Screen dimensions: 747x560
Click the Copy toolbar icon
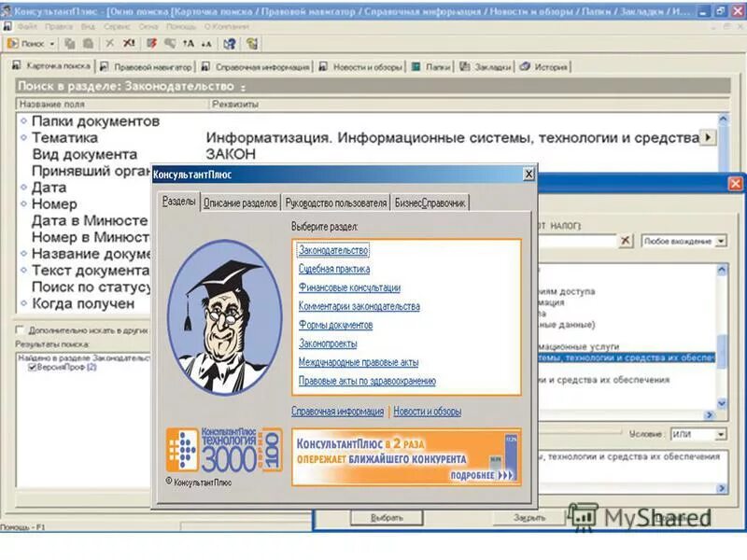click(69, 44)
